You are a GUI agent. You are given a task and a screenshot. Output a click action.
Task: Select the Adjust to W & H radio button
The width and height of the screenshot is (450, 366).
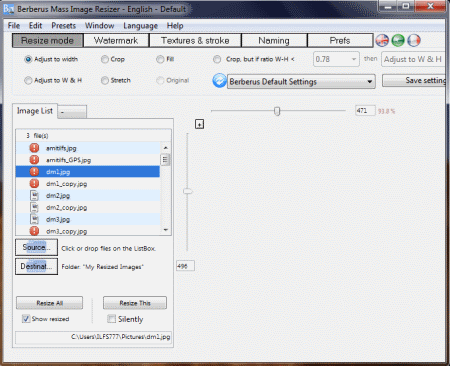pos(28,80)
